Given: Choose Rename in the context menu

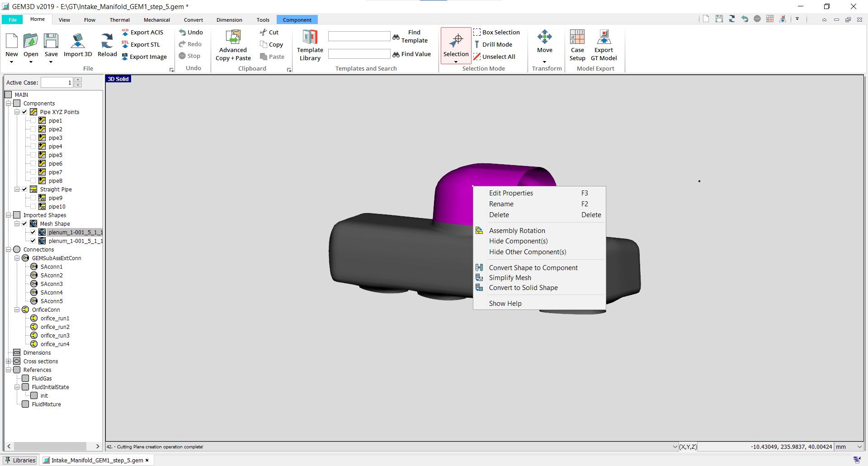Looking at the screenshot, I should 539,204.
